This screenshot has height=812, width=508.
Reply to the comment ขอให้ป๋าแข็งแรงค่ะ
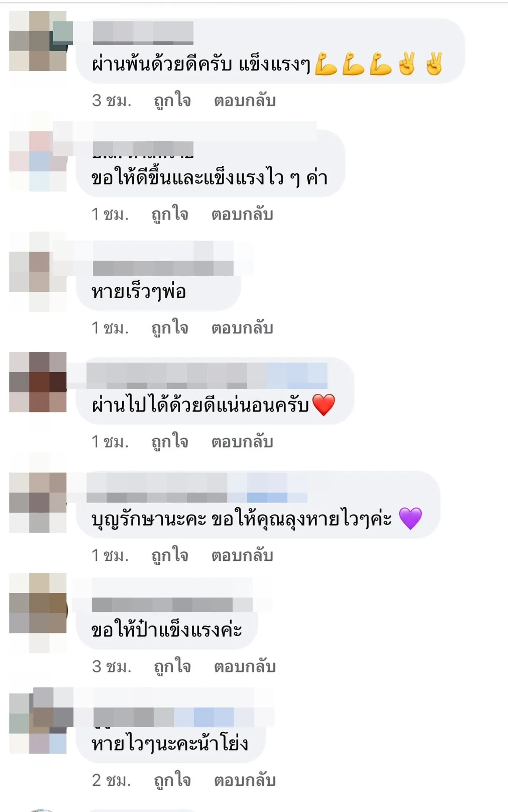[244, 666]
